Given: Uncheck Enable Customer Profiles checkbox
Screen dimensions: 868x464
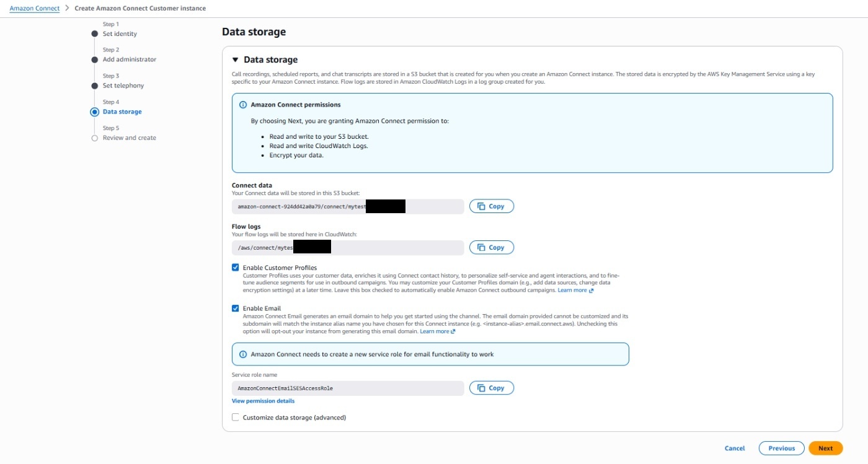Looking at the screenshot, I should tap(236, 268).
